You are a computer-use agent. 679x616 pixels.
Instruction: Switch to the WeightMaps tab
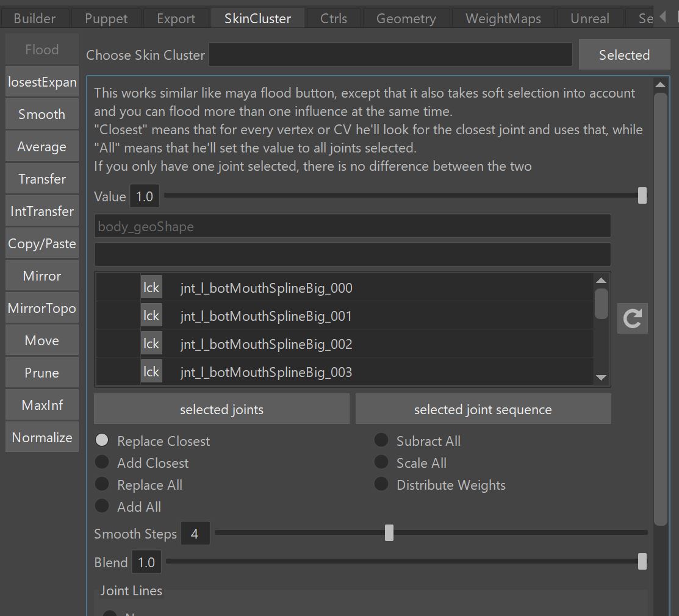click(x=503, y=19)
